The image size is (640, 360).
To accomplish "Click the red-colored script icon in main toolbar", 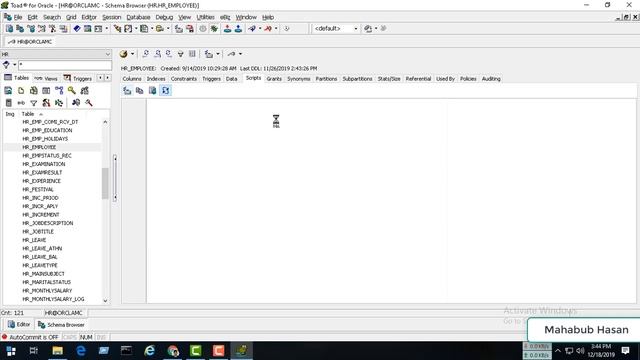I will 190,29.
